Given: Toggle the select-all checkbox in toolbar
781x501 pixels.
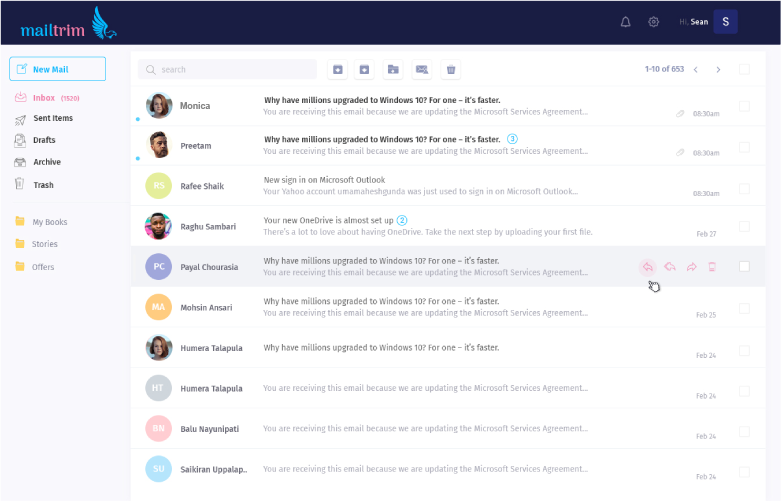Looking at the screenshot, I should 744,69.
